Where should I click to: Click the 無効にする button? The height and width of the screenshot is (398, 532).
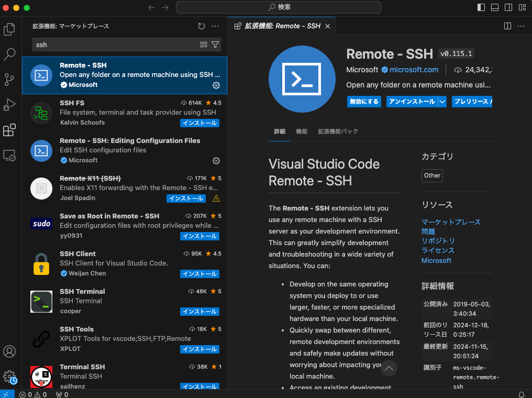point(364,102)
